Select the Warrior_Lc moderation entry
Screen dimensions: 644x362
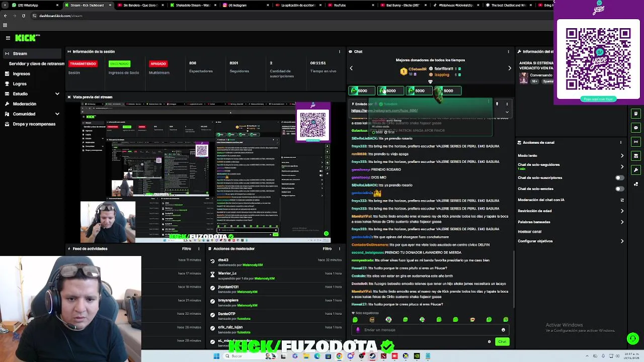pos(276,276)
